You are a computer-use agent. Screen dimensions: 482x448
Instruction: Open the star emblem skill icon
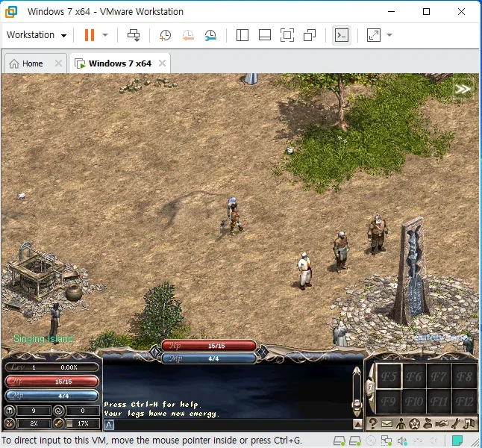[414, 423]
